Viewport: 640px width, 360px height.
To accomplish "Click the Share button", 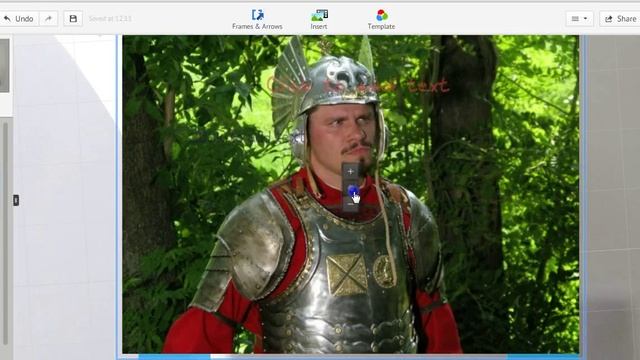I will point(620,19).
